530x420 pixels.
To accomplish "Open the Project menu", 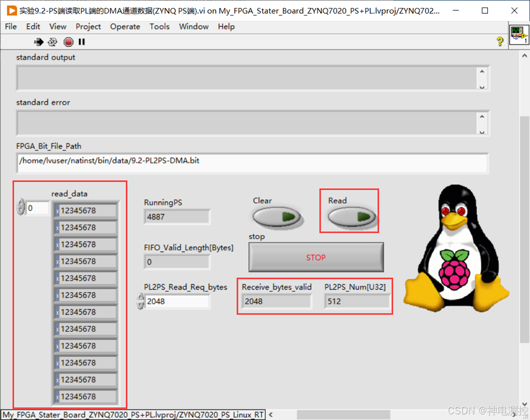I will pyautogui.click(x=88, y=26).
